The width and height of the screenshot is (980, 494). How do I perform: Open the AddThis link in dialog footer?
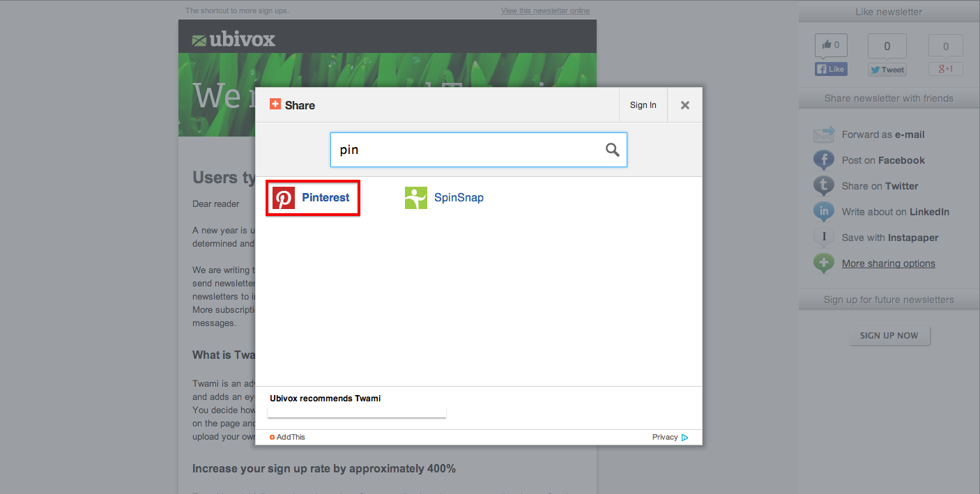(287, 438)
